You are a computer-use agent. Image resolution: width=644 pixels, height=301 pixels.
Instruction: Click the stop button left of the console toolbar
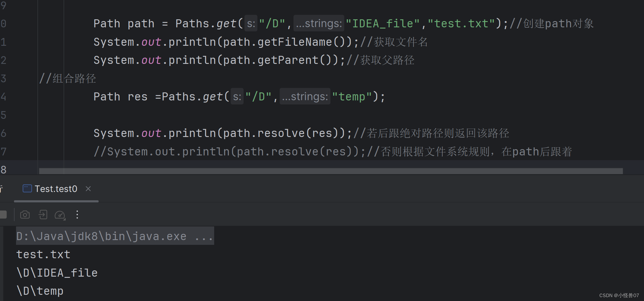point(3,214)
